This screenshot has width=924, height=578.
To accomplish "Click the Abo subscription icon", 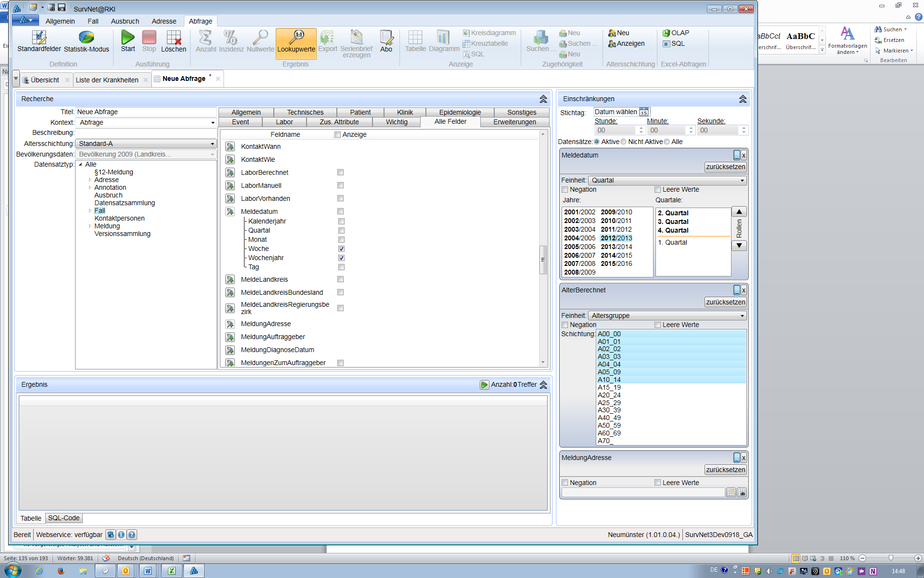I will pos(386,38).
